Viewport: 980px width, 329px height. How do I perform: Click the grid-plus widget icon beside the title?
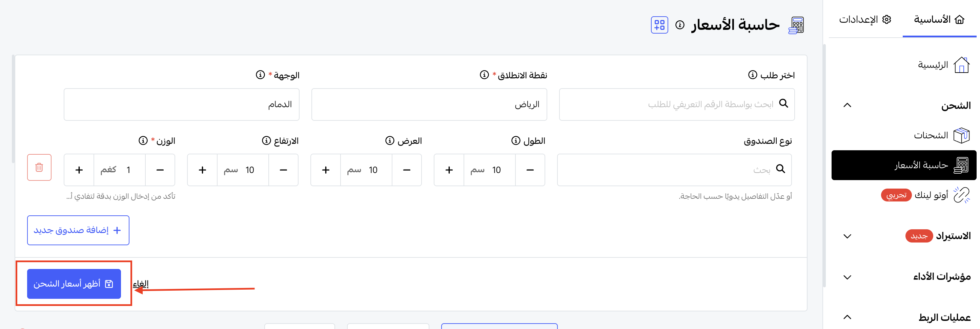coord(659,25)
